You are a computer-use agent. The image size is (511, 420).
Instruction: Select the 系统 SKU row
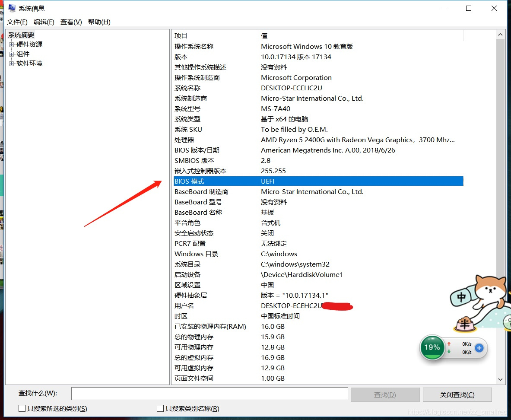[318, 130]
